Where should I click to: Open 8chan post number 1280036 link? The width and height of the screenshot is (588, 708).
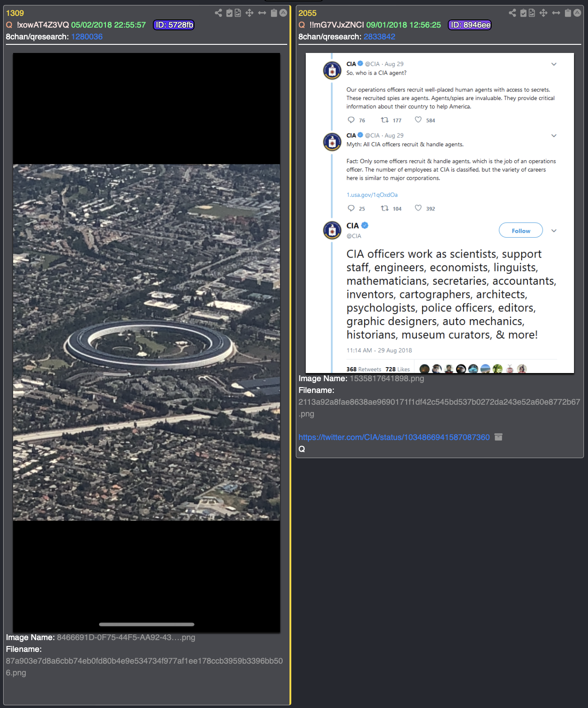tap(87, 37)
